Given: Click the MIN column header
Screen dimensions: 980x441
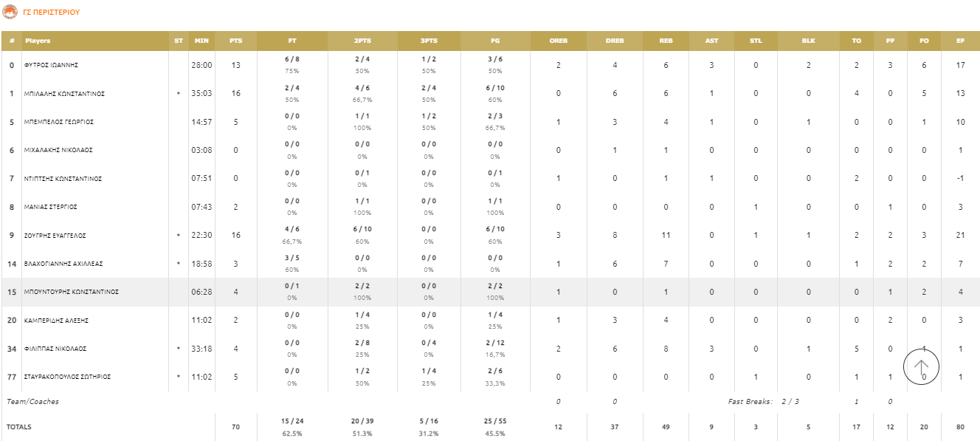Looking at the screenshot, I should [201, 41].
